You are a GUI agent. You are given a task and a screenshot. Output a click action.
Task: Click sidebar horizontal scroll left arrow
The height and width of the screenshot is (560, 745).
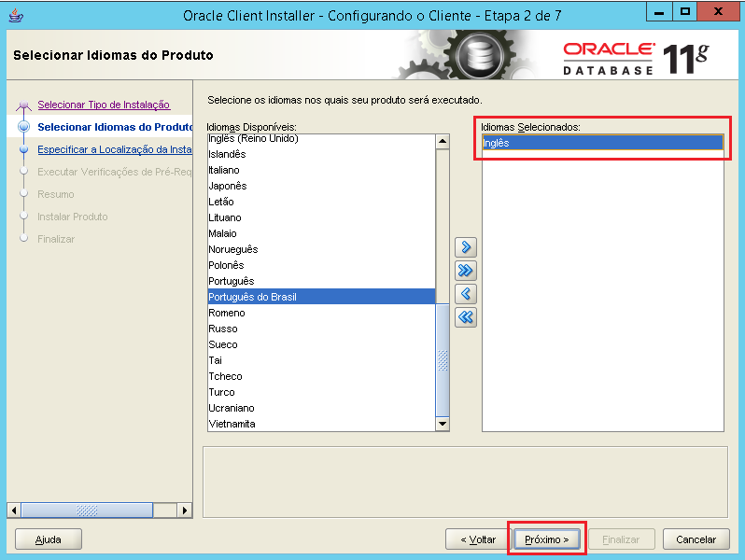tap(14, 511)
